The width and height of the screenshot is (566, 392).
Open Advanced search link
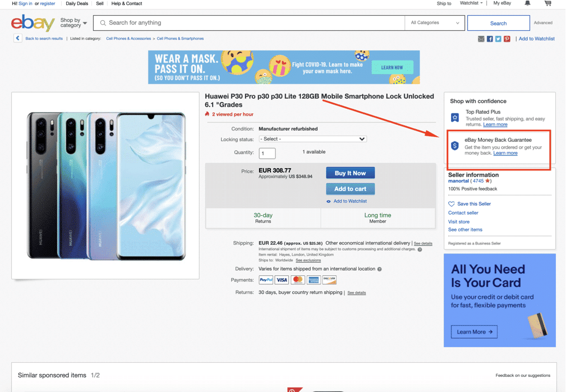[543, 23]
